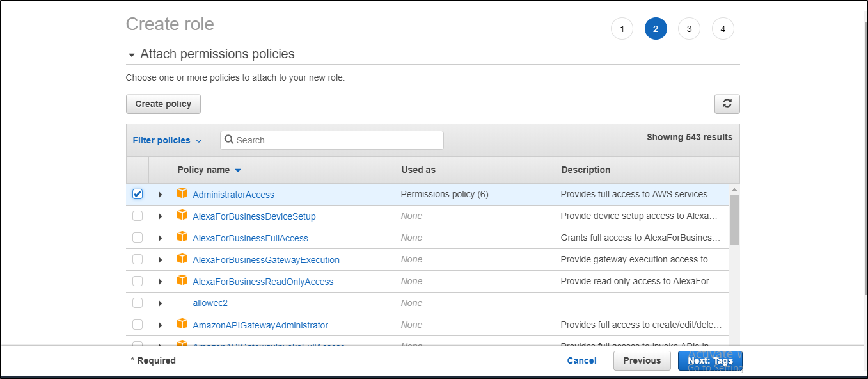Open the AmazonAPIGatewayAdministrator policy link
This screenshot has height=379, width=868.
[260, 325]
